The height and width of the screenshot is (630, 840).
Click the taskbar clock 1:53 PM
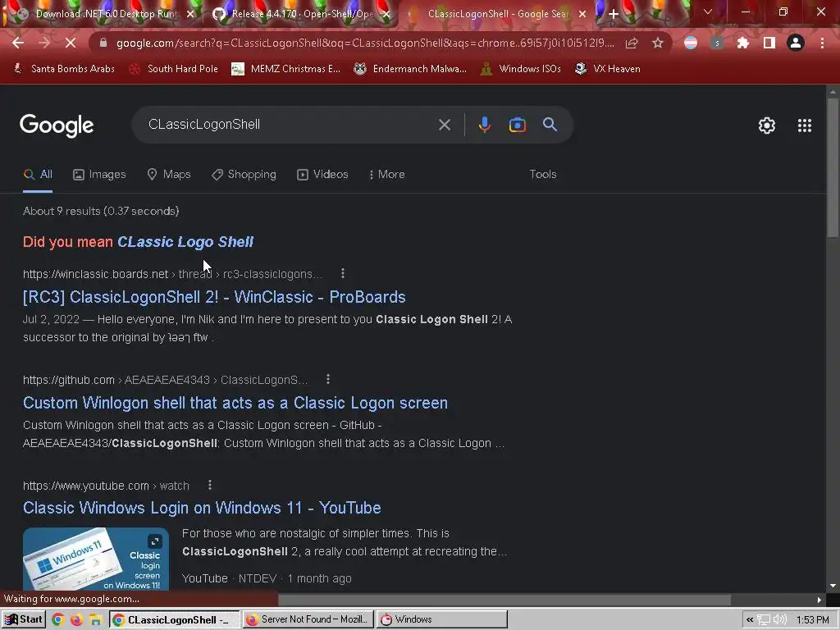(812, 620)
